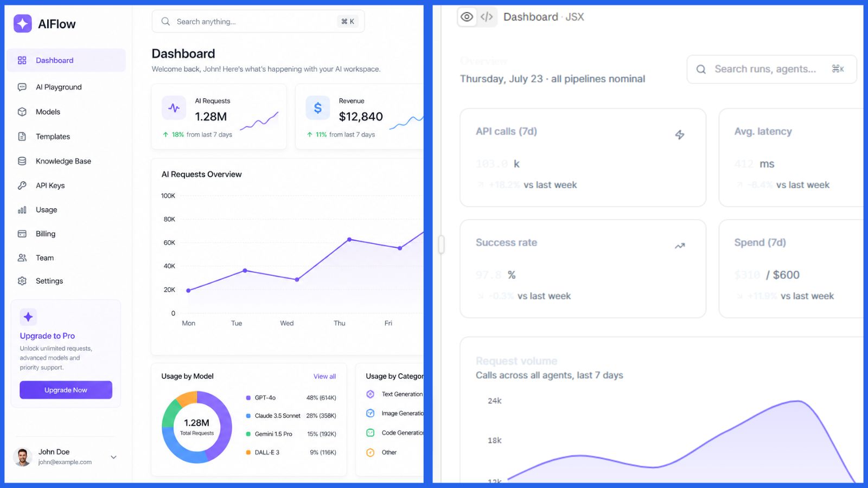Click the Success rate card title
868x488 pixels.
coord(506,242)
